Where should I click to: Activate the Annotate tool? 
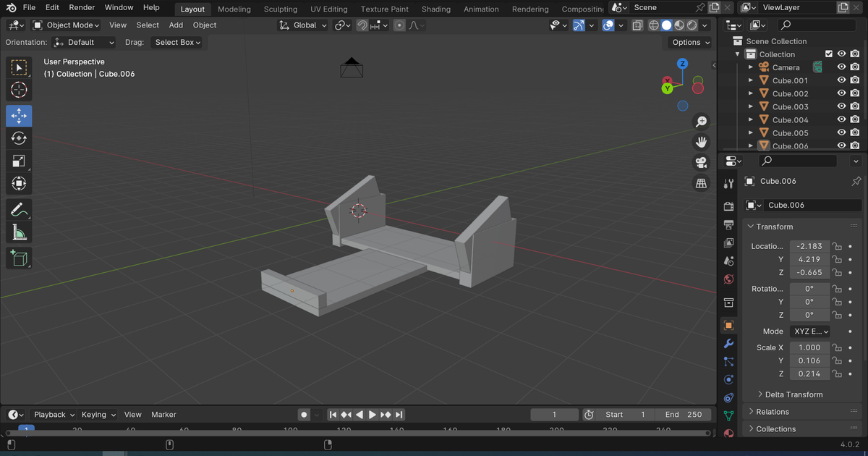[20, 208]
